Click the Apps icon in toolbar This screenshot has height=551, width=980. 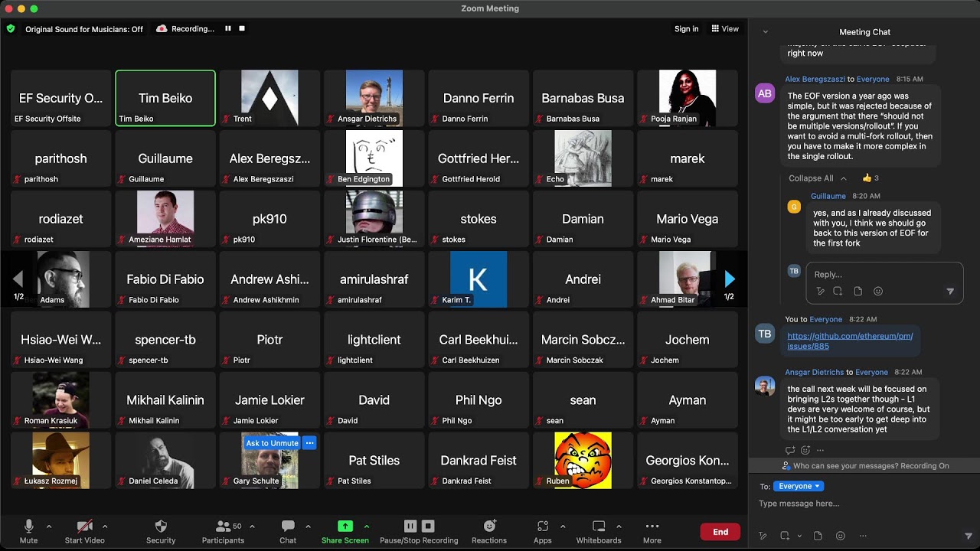pos(543,527)
